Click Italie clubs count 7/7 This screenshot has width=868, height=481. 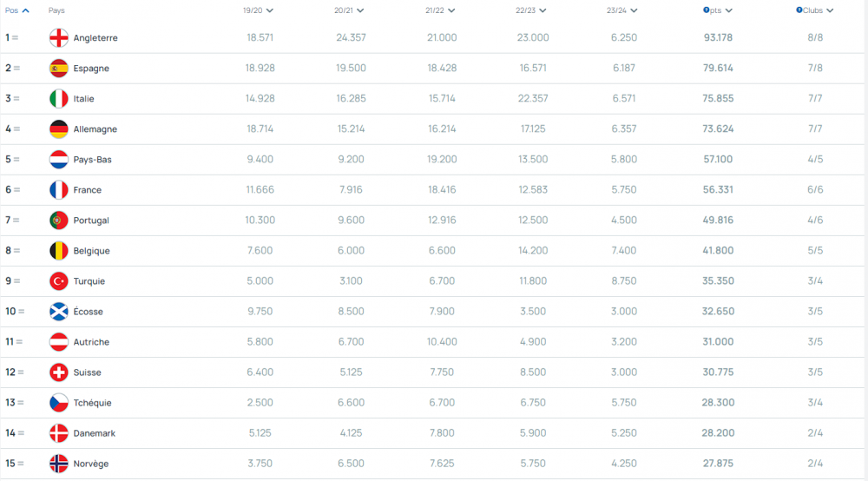[x=815, y=99]
